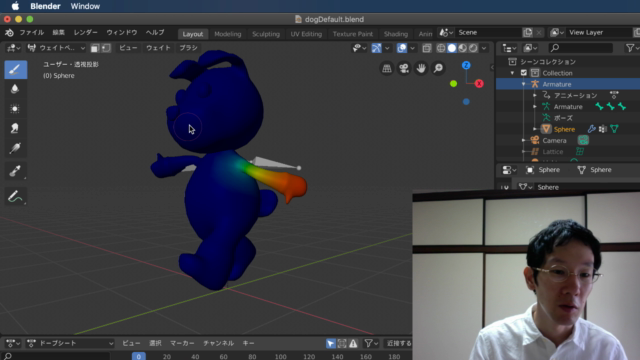The height and width of the screenshot is (360, 640).
Task: Toggle X-ray display icon
Action: click(x=427, y=48)
